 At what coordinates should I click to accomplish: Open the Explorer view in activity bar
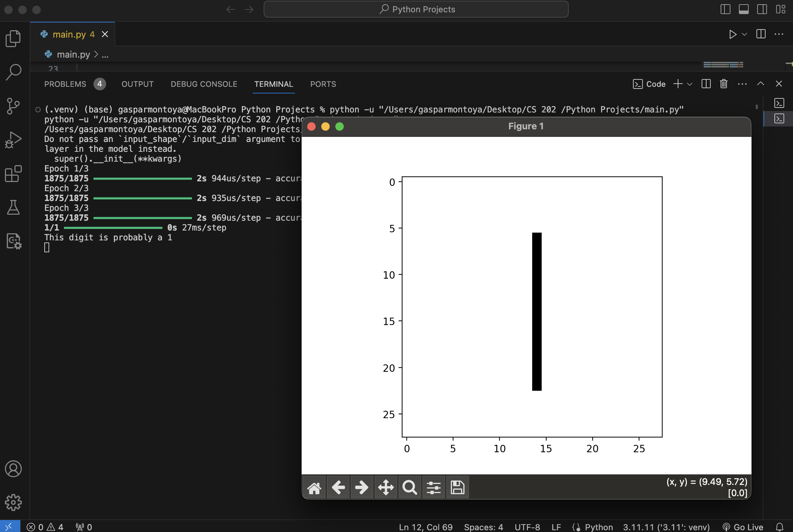[13, 38]
